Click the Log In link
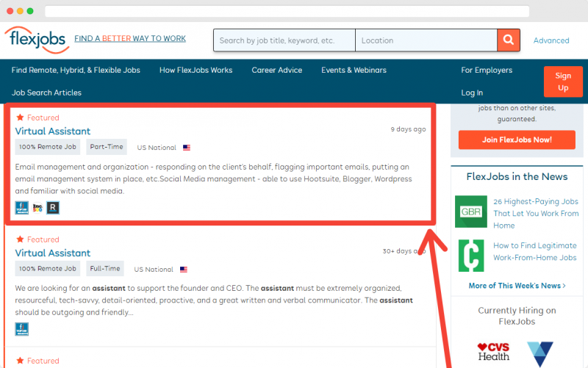Screen dimensions: 588x368 [x=472, y=93]
